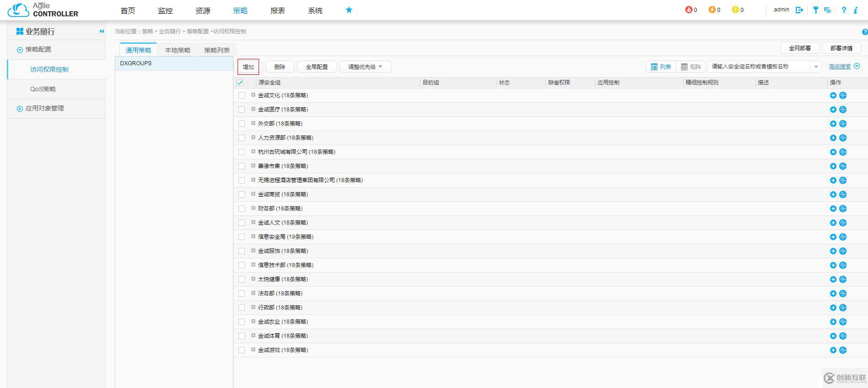Toggle the select-all checkbox in table header

pyautogui.click(x=240, y=83)
